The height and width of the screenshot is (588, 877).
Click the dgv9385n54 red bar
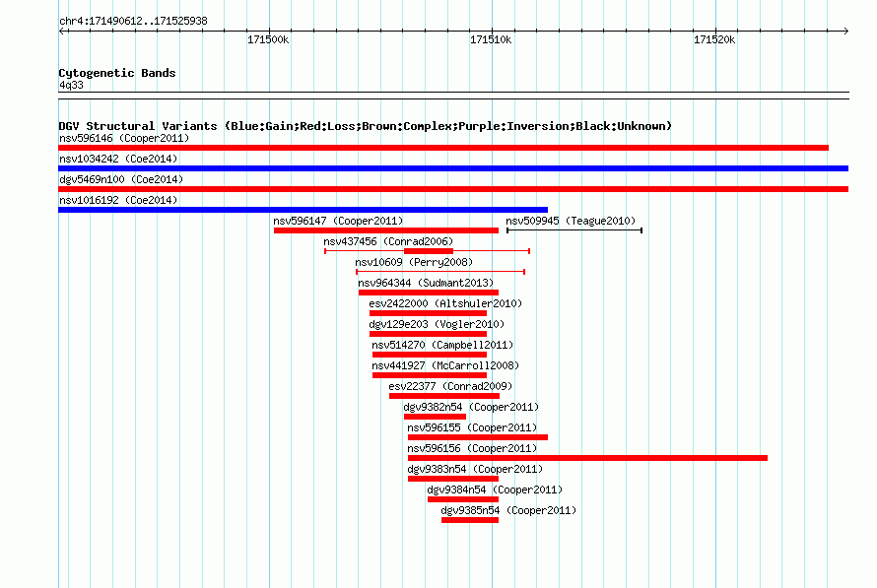(470, 520)
